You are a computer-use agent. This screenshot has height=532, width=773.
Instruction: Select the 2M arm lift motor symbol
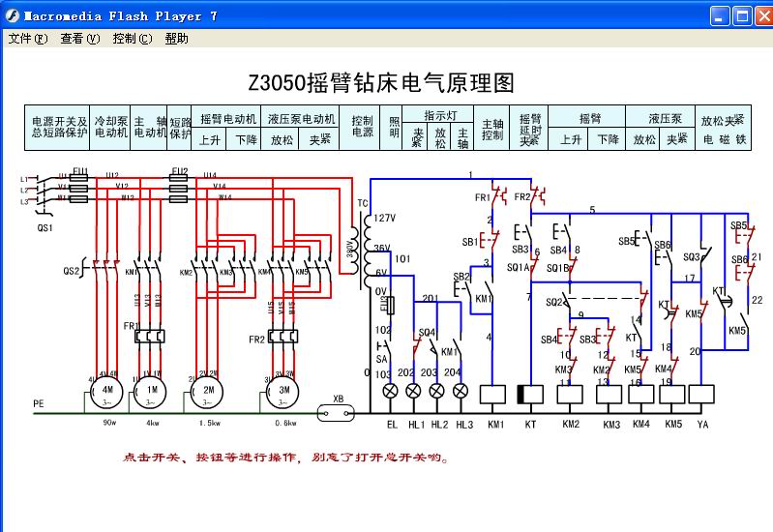coord(209,390)
